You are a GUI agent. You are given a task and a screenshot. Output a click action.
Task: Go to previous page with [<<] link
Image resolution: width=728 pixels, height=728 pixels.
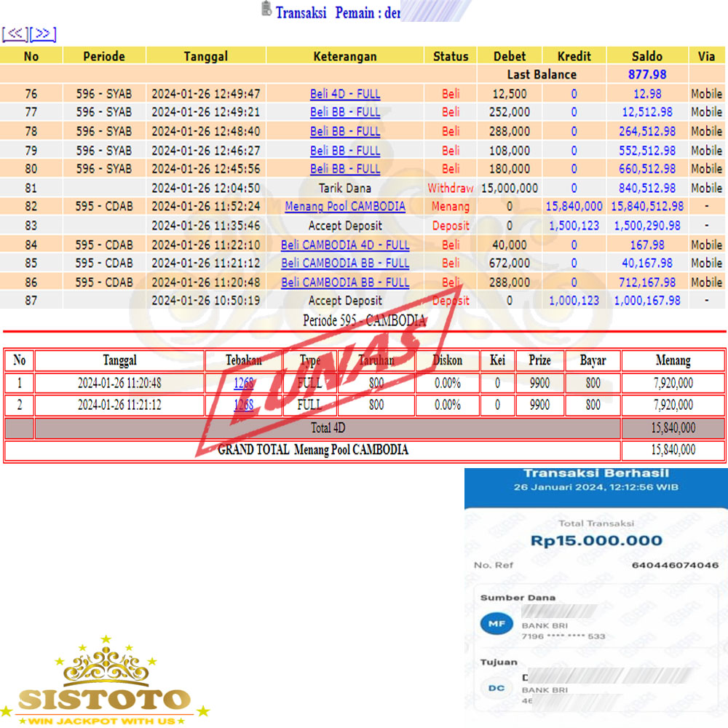coord(15,34)
